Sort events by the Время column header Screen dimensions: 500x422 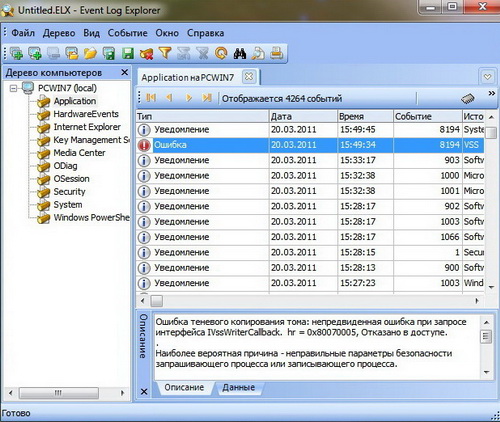365,116
